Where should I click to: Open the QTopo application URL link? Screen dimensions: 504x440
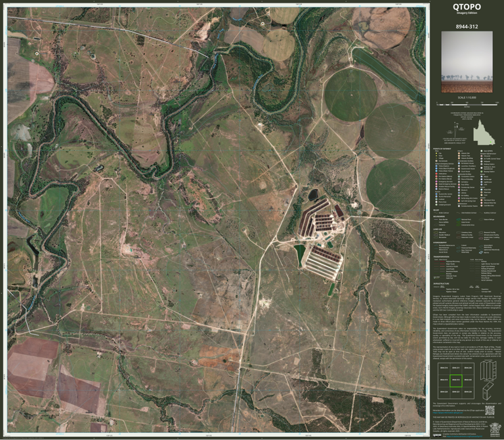(x=448, y=412)
